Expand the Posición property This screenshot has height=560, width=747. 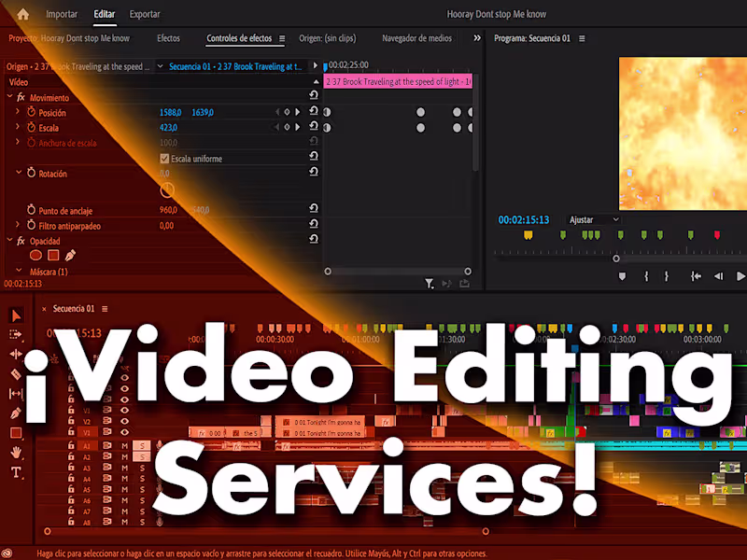coord(17,110)
